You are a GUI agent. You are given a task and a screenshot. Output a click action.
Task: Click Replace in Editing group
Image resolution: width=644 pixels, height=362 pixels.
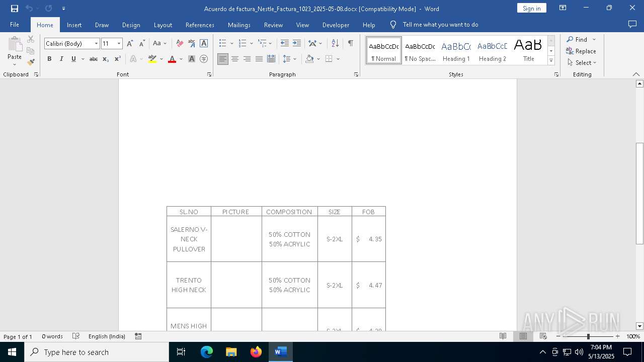click(581, 51)
